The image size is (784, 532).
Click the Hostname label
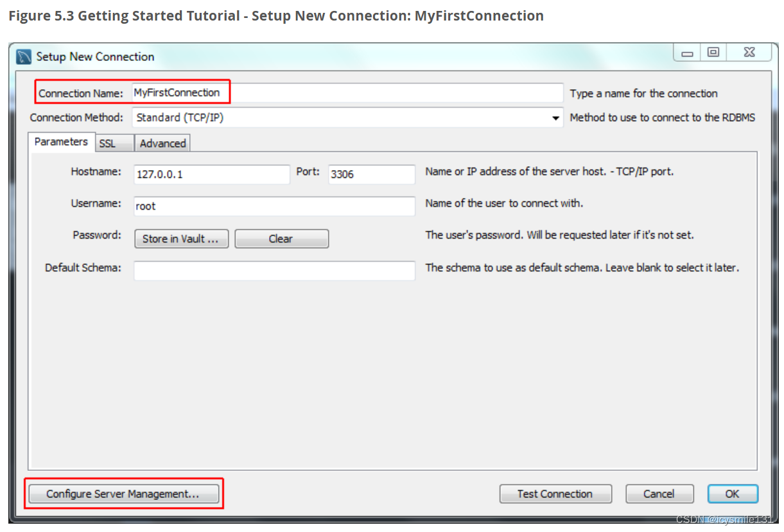tap(96, 171)
